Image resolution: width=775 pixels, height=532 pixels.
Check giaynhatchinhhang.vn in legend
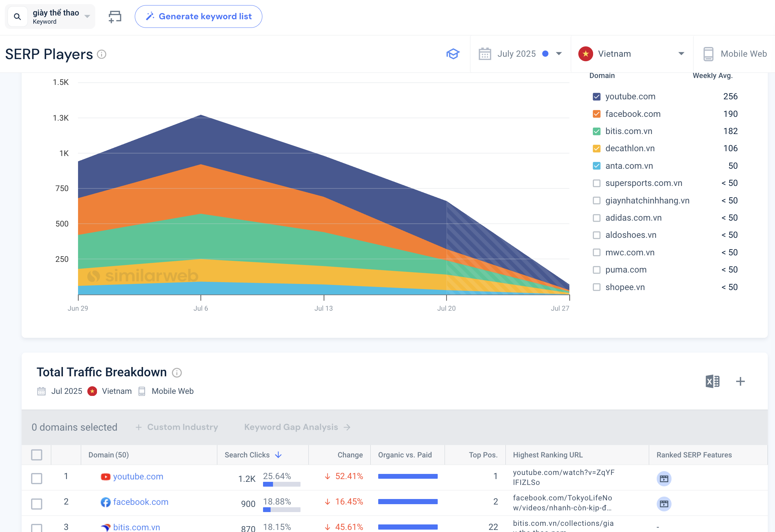click(x=597, y=200)
